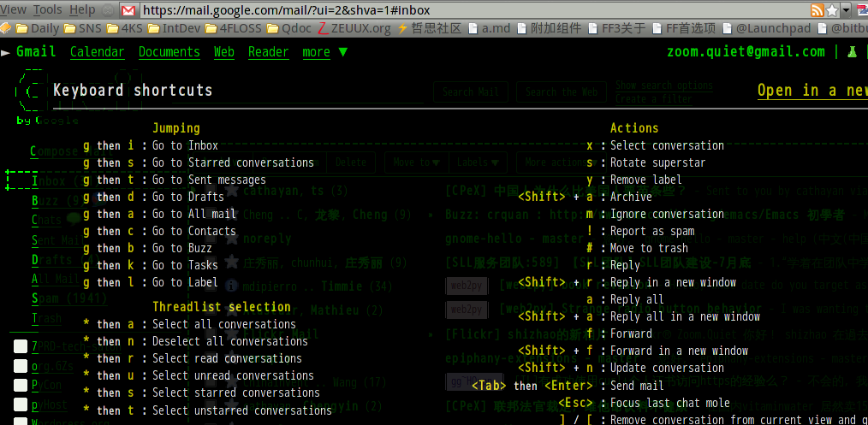
Task: Open the PyCon label
Action: (x=46, y=385)
